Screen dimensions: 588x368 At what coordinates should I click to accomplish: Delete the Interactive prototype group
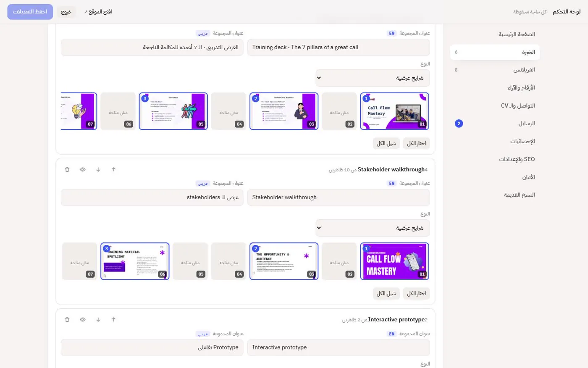[x=67, y=320]
